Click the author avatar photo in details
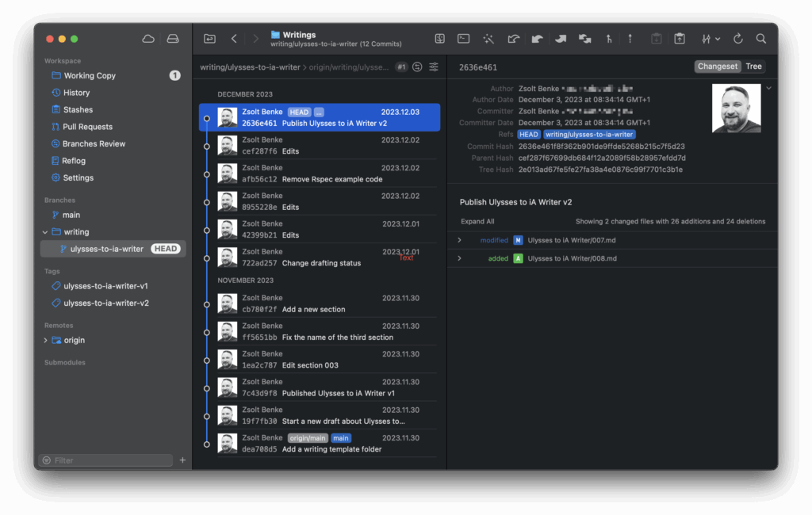The image size is (812, 515). pos(737,109)
